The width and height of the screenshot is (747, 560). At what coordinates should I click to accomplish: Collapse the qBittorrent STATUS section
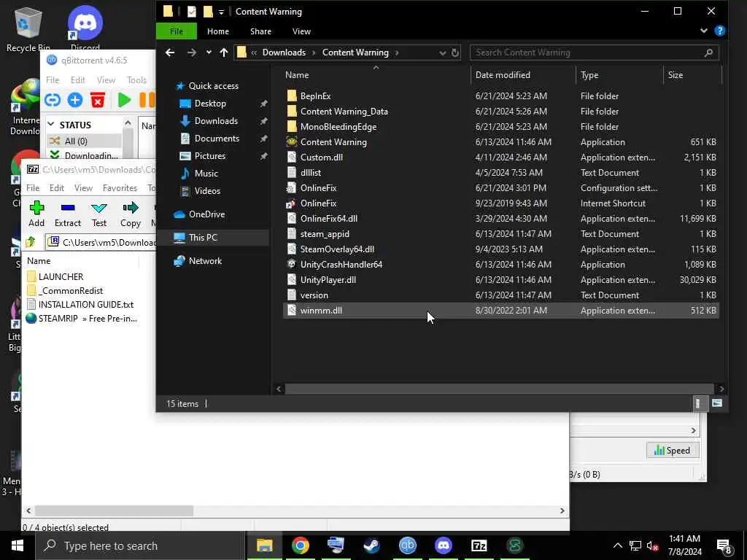point(51,124)
